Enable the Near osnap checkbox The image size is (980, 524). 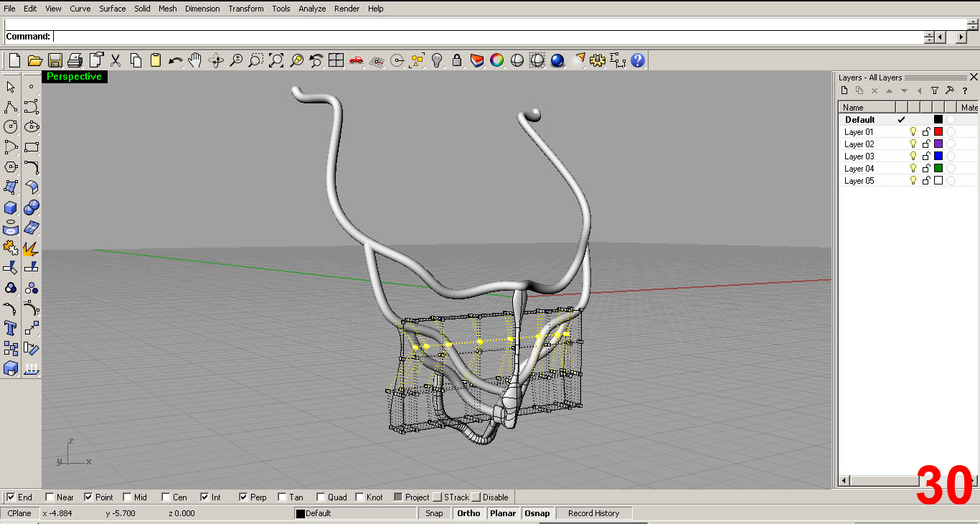click(50, 497)
